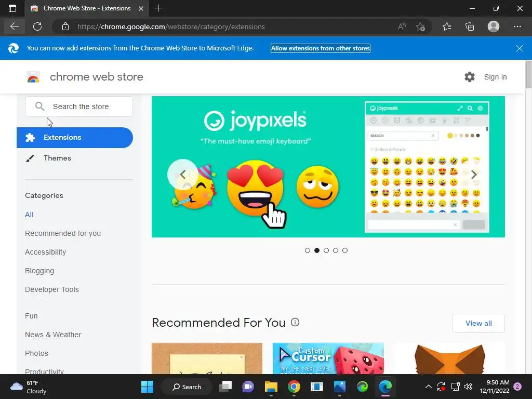Show previous carousel slide
The height and width of the screenshot is (399, 532).
[182, 175]
